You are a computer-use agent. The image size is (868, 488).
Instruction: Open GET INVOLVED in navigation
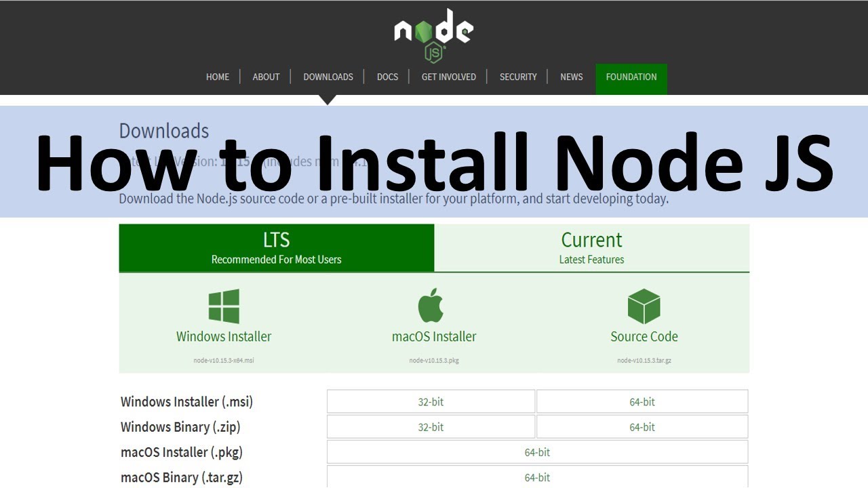[449, 77]
